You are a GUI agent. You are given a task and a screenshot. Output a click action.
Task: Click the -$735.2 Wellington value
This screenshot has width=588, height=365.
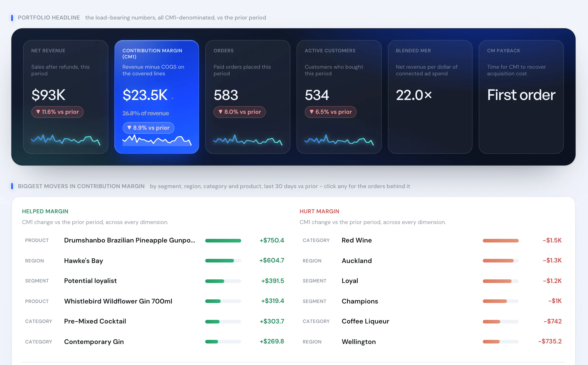550,341
